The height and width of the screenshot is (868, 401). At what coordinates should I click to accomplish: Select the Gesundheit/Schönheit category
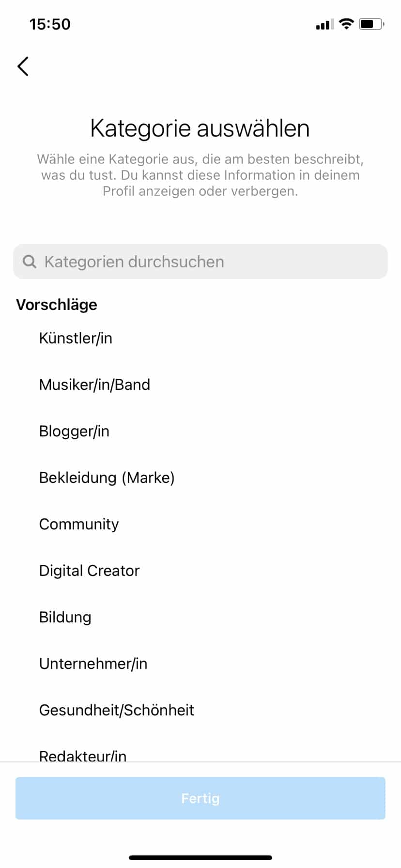(200, 710)
